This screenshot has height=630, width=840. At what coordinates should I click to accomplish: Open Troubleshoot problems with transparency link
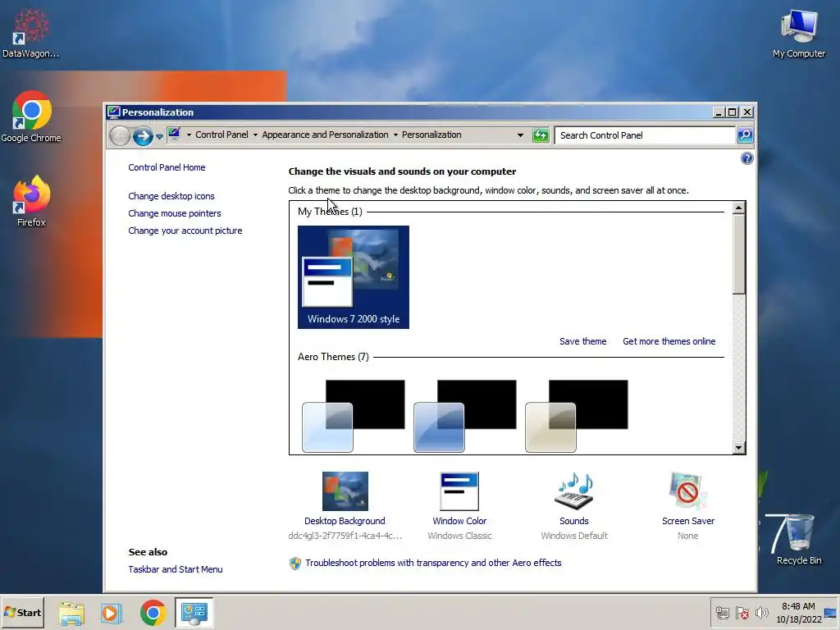(x=433, y=563)
